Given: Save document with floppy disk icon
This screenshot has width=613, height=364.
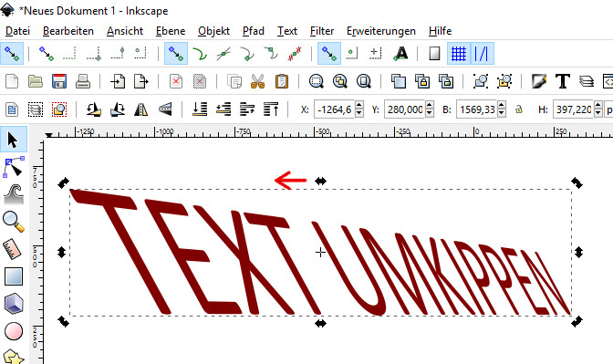Looking at the screenshot, I should (59, 81).
